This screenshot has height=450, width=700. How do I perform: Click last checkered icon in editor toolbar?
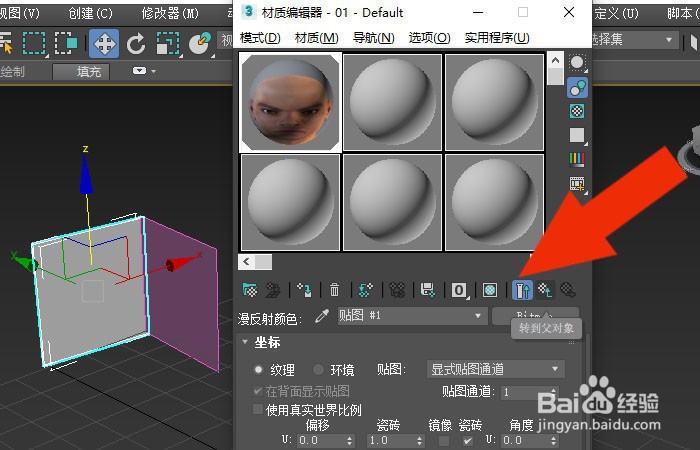pos(567,290)
